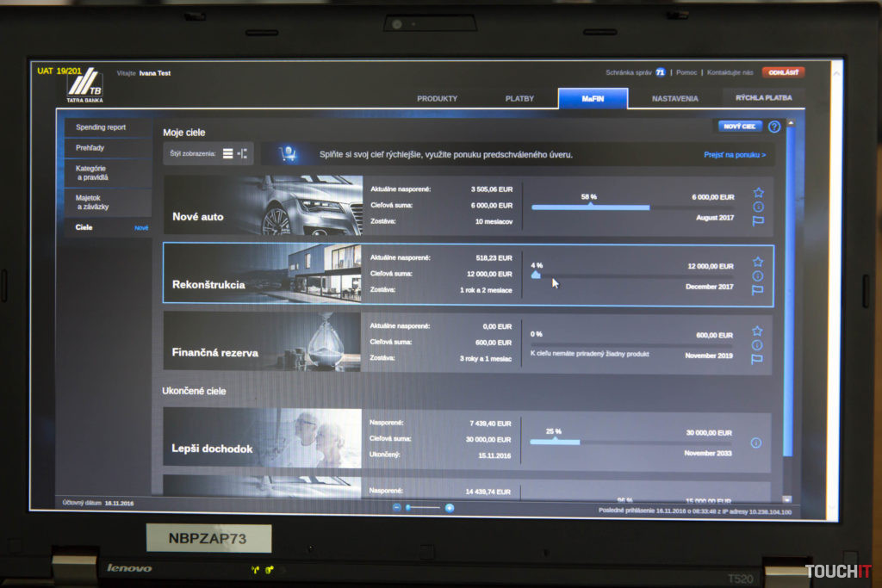882x588 pixels.
Task: Click the 3 505,06 EUR saved amount
Action: [492, 189]
